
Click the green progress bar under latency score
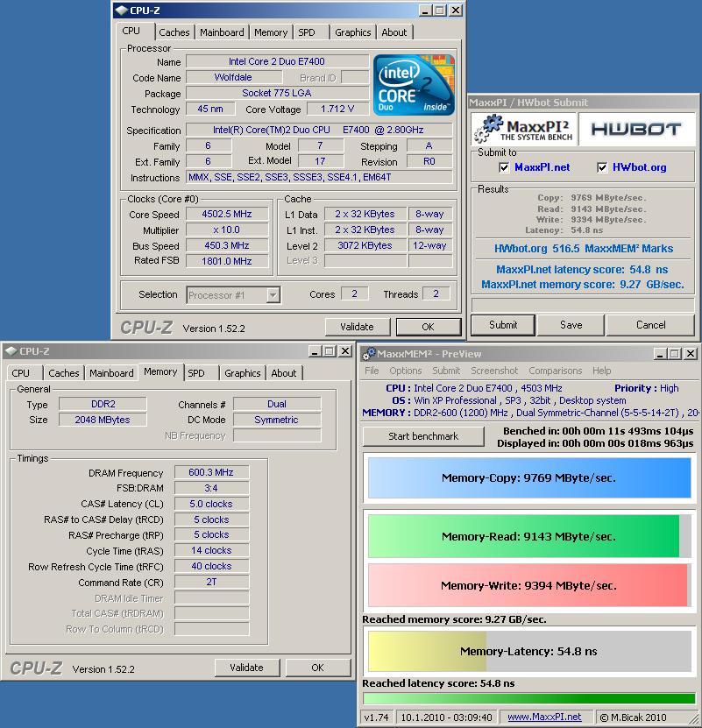coord(528,699)
